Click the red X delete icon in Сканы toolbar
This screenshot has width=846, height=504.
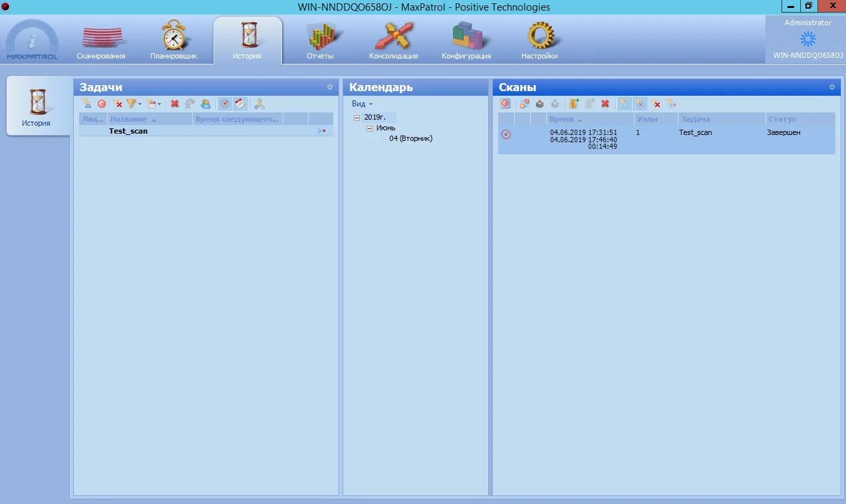pos(605,104)
